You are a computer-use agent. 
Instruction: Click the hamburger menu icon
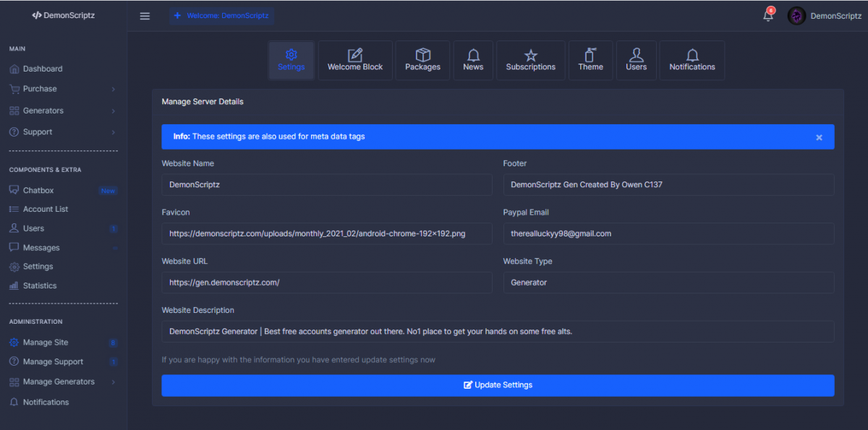click(145, 16)
